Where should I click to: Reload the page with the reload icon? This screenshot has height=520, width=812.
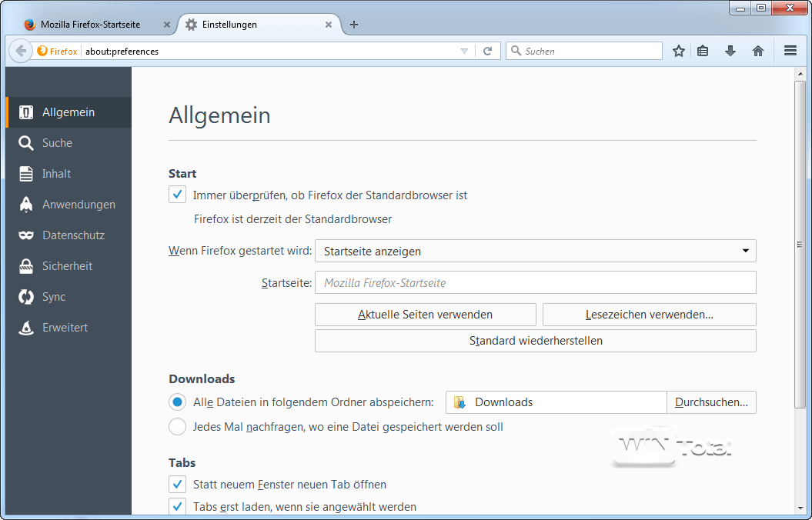[488, 51]
